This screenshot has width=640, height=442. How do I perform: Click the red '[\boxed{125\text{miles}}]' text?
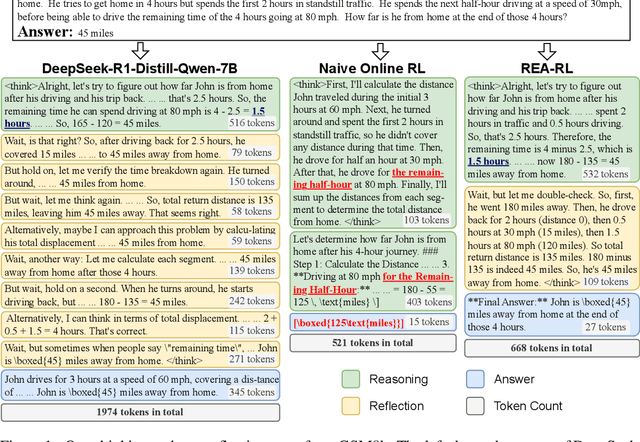[349, 322]
